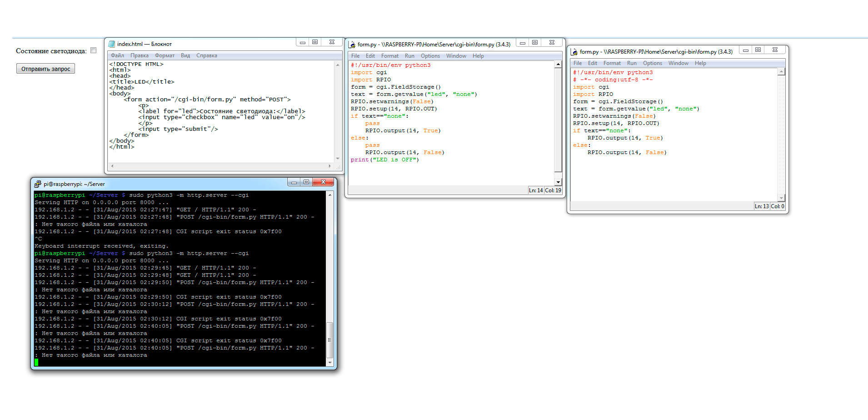Click Notepad horizontal scrollbar right arrow
Image resolution: width=868 pixels, height=420 pixels.
pos(330,166)
